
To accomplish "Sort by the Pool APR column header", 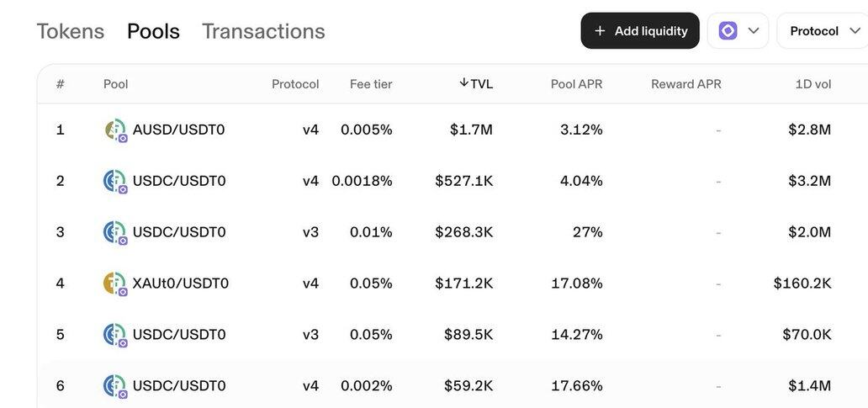I will coord(576,84).
